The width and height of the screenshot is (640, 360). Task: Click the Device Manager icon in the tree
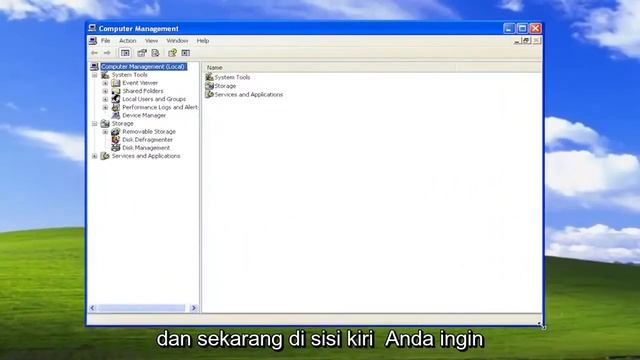116,116
